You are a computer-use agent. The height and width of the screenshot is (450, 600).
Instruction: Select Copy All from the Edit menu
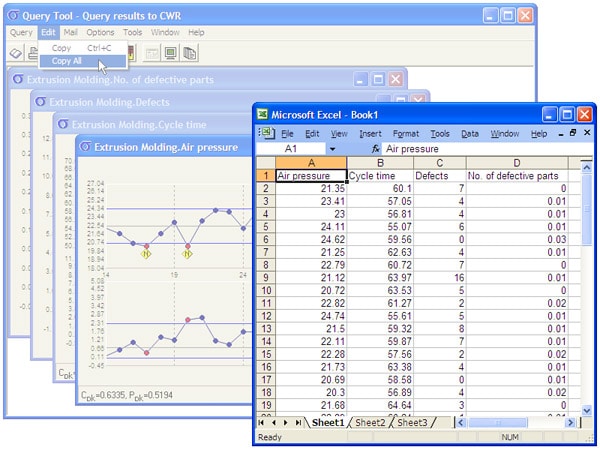click(x=69, y=61)
